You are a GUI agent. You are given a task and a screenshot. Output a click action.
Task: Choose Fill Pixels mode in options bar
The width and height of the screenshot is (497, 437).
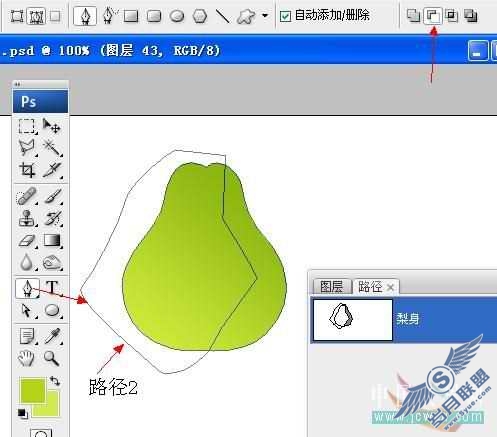[x=55, y=16]
